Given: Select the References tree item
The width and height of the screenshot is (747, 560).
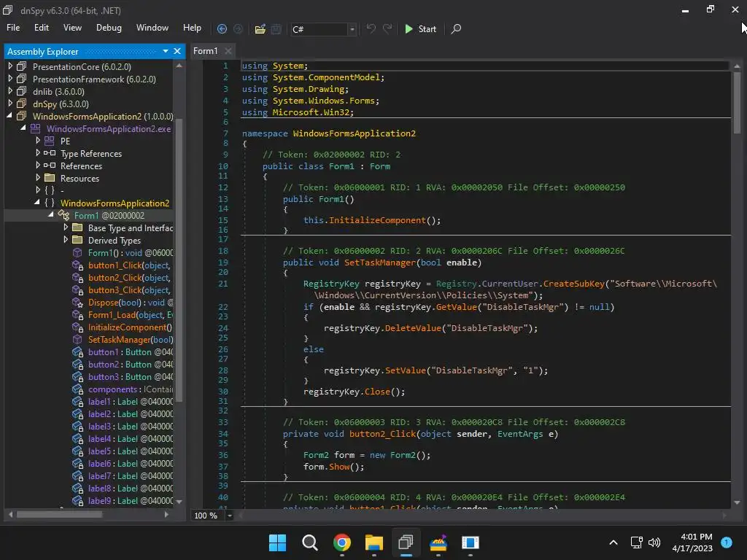Looking at the screenshot, I should click(x=81, y=166).
